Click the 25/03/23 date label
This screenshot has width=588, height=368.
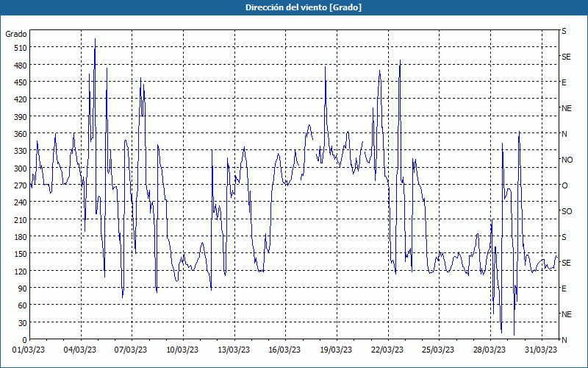(x=438, y=350)
